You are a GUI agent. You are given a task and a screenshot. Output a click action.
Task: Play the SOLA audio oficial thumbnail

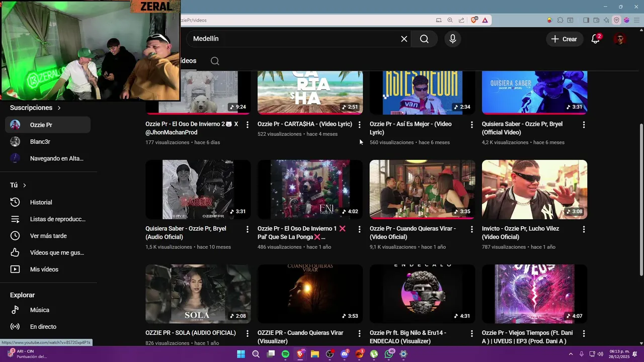[198, 294]
